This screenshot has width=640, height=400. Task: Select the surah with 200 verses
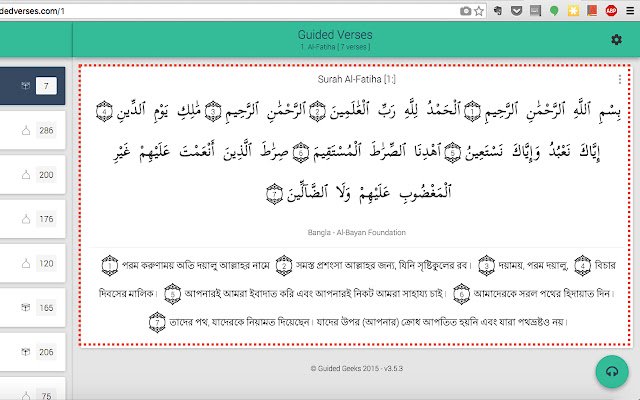pos(32,175)
